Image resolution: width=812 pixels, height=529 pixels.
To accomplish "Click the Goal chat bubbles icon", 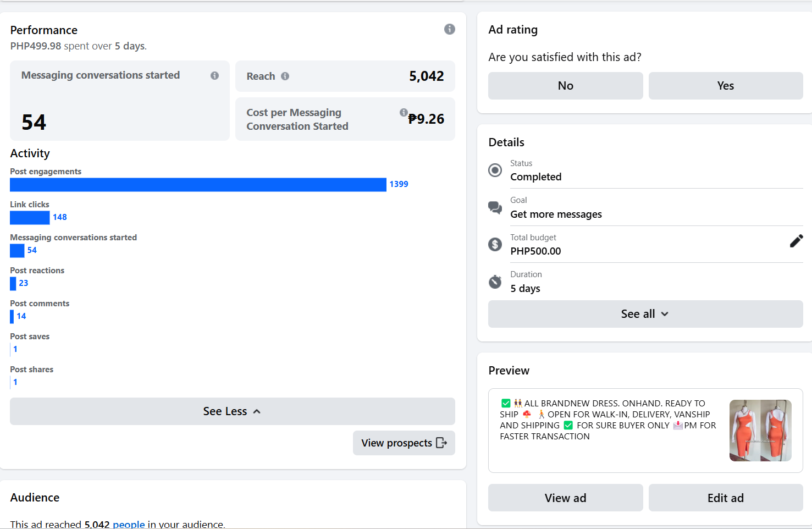I will pos(495,207).
